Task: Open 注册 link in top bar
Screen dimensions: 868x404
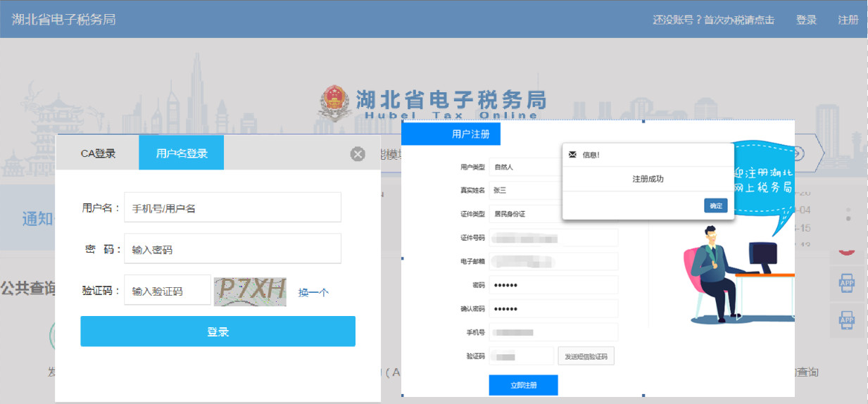Action: click(x=848, y=20)
